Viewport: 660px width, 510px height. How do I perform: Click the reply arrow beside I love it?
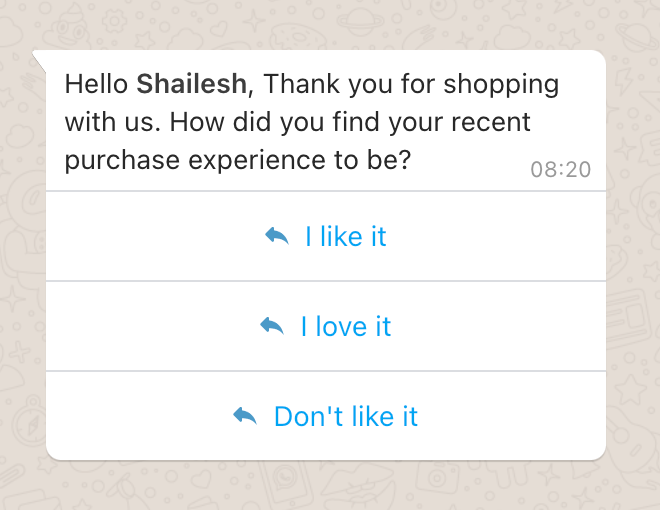pos(272,326)
